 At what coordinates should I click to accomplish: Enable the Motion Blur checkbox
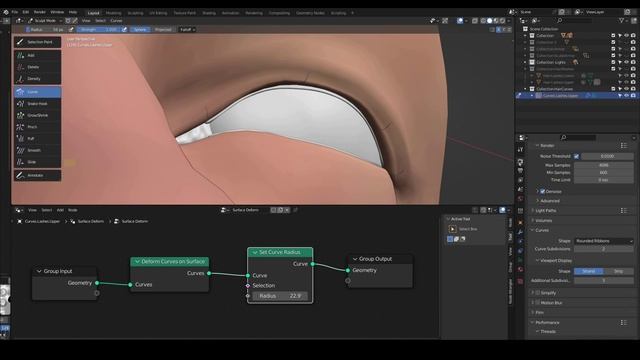pyautogui.click(x=538, y=303)
